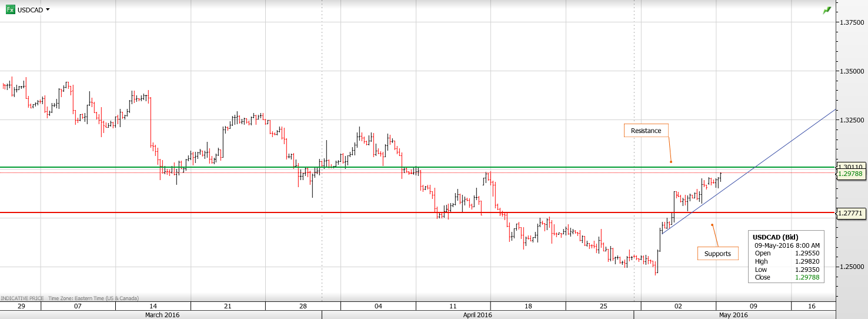Click the 1.27771 red price tag

tap(851, 212)
